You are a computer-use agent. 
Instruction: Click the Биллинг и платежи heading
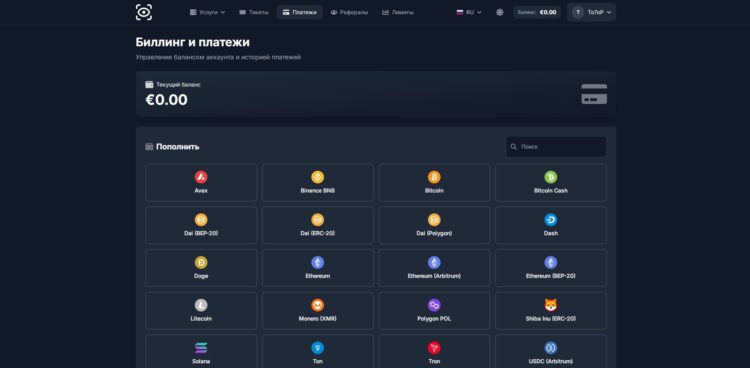[193, 42]
